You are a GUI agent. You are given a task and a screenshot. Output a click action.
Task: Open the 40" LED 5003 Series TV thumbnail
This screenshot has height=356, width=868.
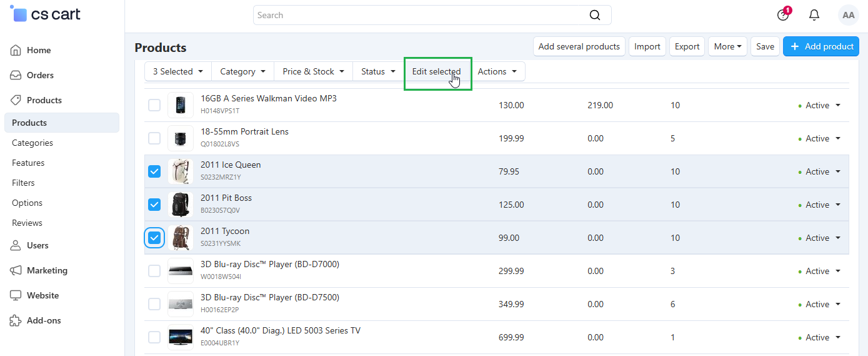click(x=181, y=337)
